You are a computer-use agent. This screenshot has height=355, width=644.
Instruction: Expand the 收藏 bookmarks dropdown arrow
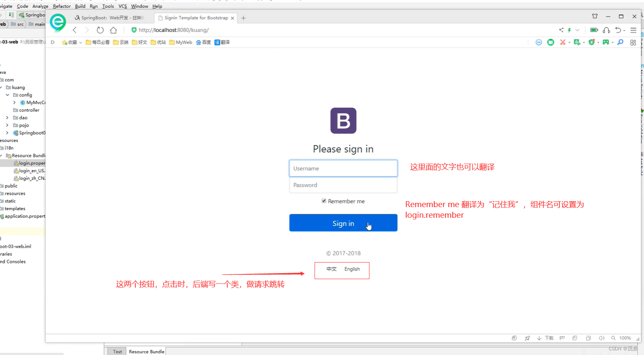point(80,42)
